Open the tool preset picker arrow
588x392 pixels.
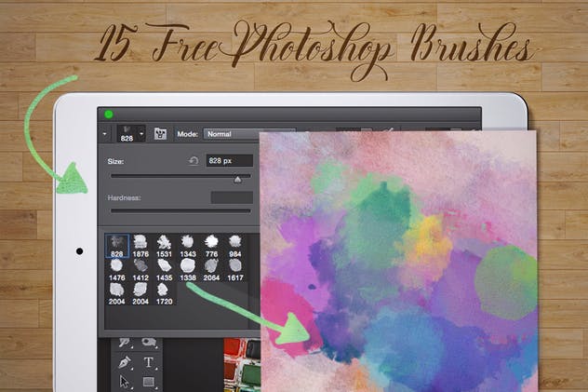[104, 134]
